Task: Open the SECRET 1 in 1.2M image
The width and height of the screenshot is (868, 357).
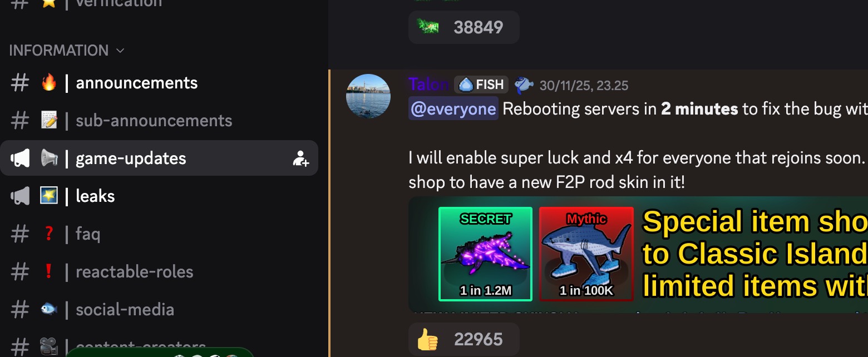Action: point(486,254)
